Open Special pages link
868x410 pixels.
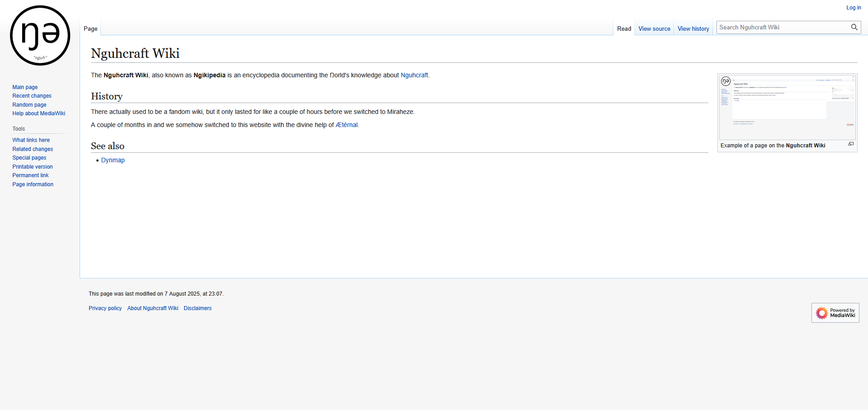pyautogui.click(x=29, y=158)
